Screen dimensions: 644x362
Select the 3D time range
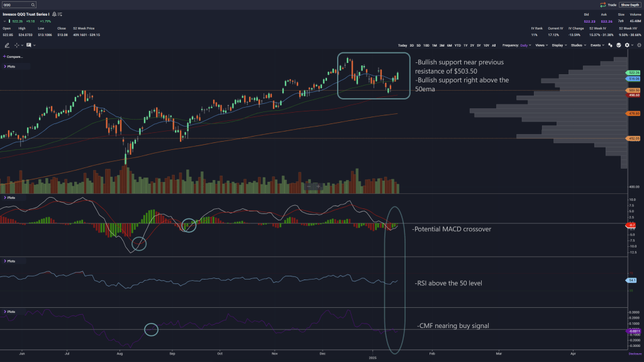(x=411, y=45)
